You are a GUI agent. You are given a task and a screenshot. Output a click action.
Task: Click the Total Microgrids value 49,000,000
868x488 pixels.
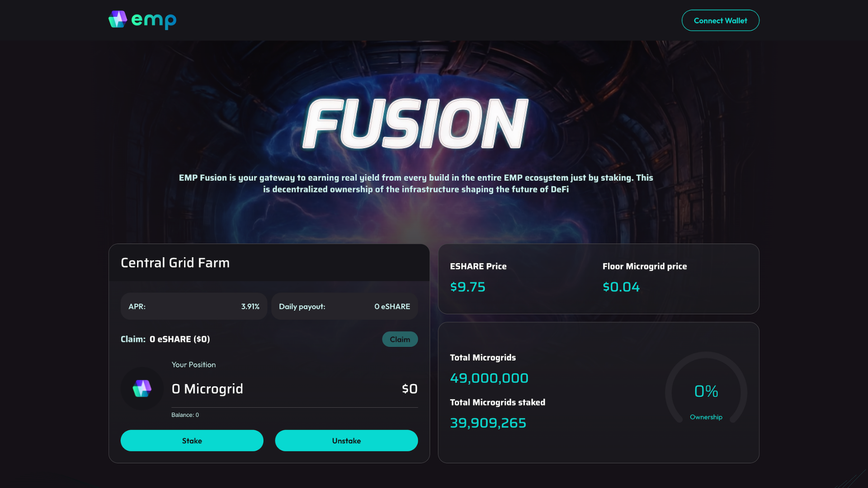coord(489,378)
